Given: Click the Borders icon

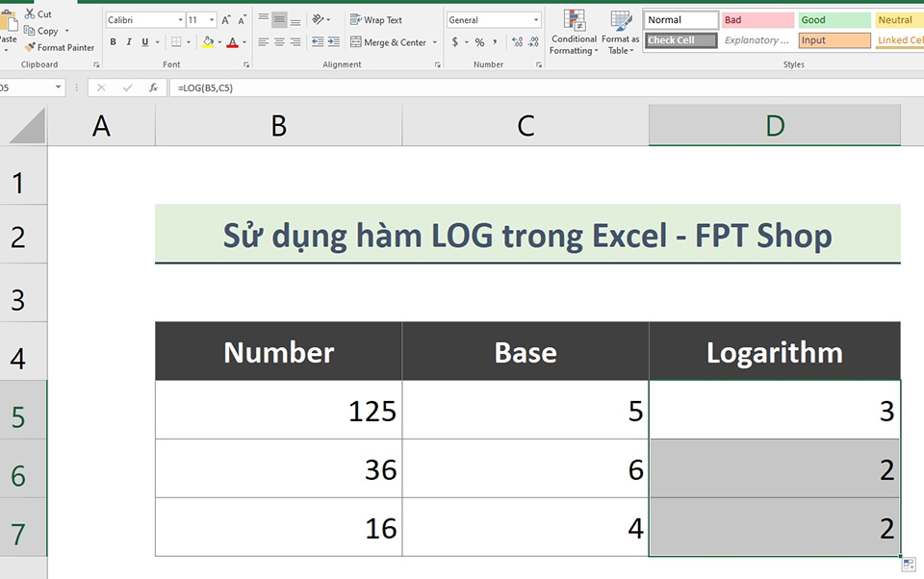Looking at the screenshot, I should (x=175, y=41).
